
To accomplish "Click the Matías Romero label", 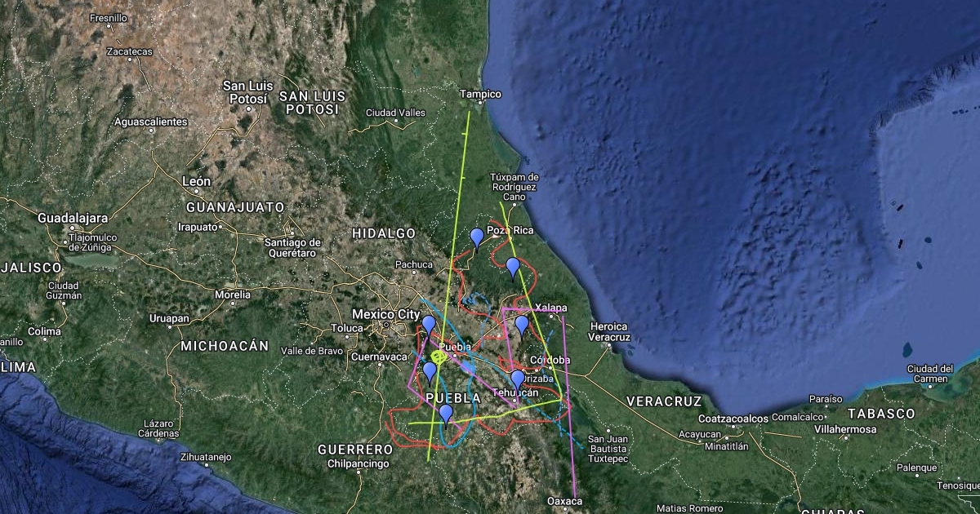I will pyautogui.click(x=691, y=507).
